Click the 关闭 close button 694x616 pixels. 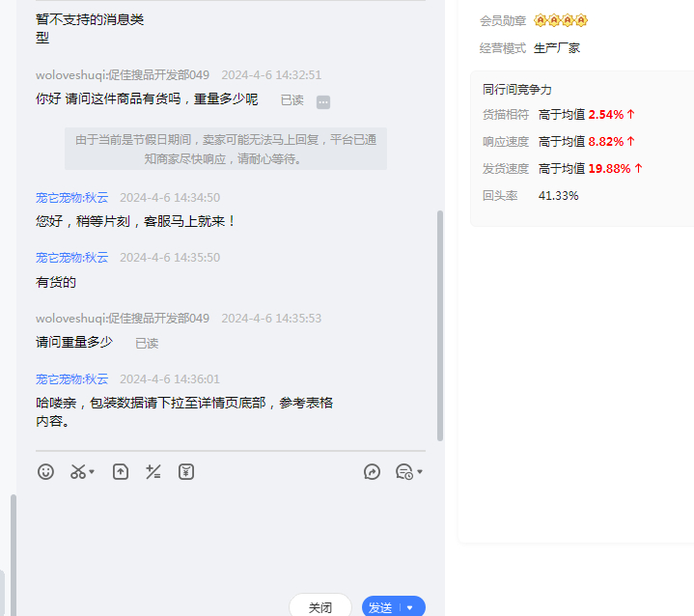point(320,607)
